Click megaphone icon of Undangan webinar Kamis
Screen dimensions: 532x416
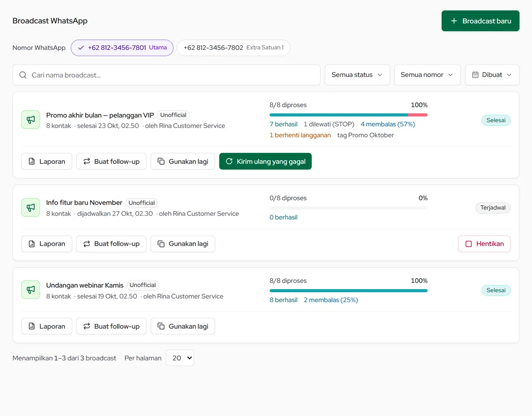coord(31,290)
